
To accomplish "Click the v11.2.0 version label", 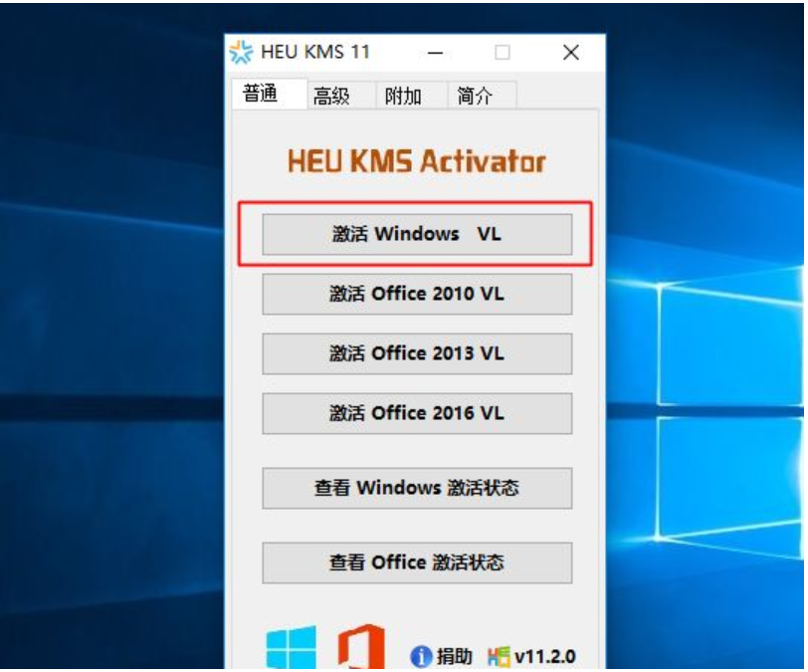I will 544,657.
